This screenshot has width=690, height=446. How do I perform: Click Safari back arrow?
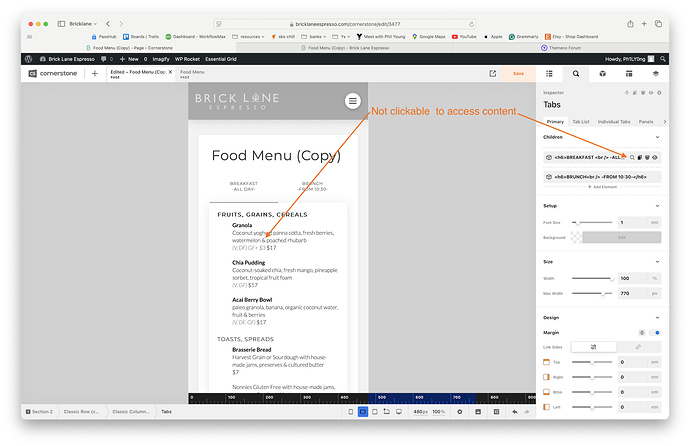pyautogui.click(x=108, y=24)
